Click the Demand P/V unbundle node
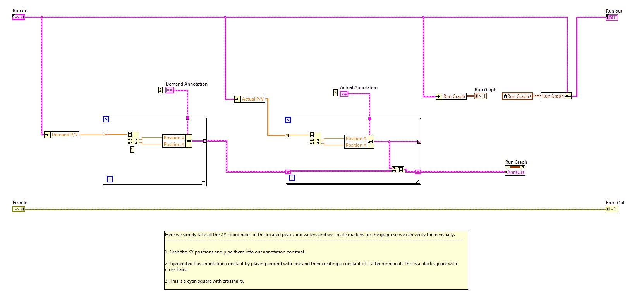The image size is (644, 298). pyautogui.click(x=62, y=135)
